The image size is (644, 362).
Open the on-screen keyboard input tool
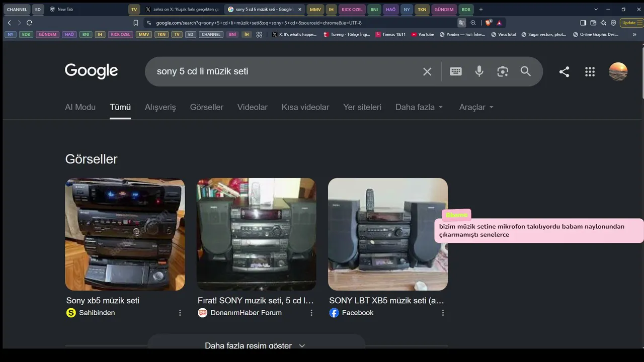point(456,71)
